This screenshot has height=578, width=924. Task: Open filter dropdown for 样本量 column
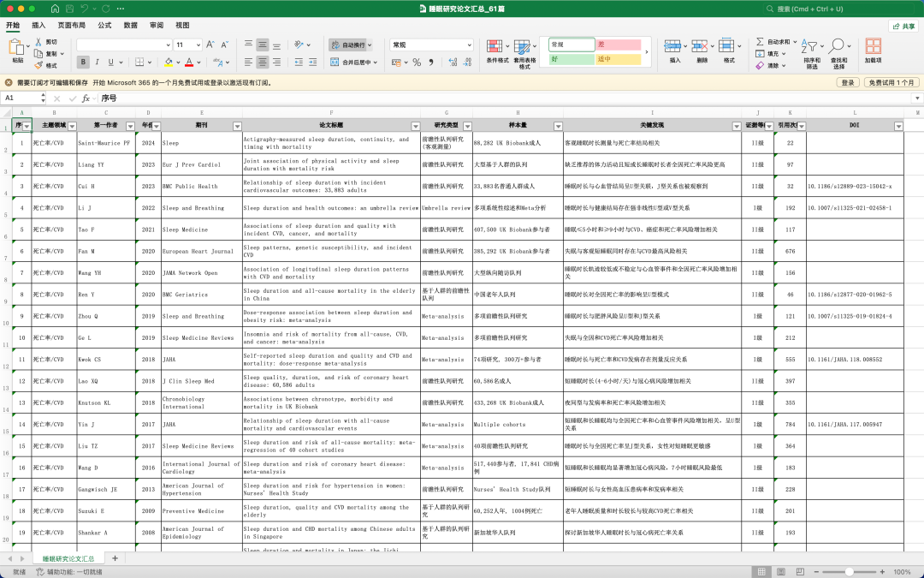(x=558, y=126)
